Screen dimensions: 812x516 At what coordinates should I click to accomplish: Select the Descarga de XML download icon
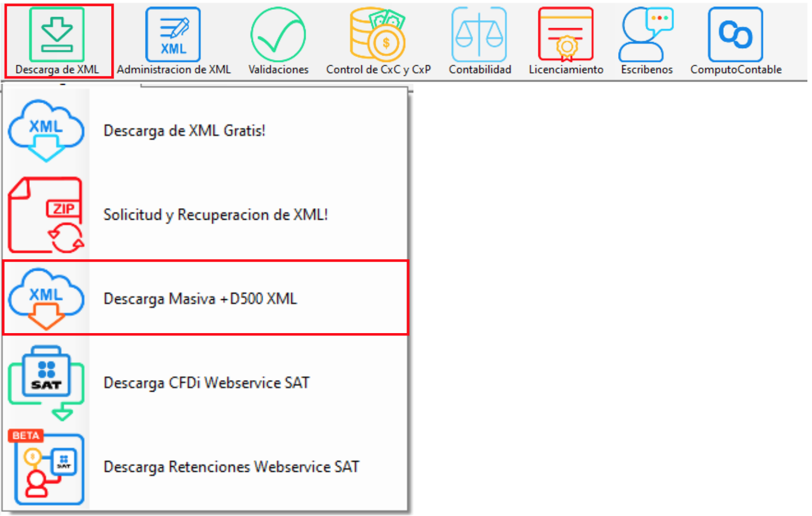[57, 33]
